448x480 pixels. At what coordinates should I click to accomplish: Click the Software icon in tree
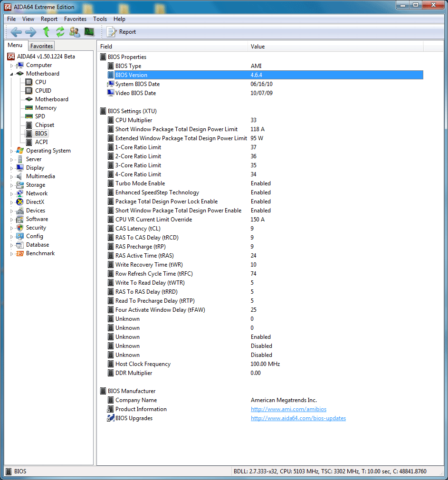pos(20,219)
